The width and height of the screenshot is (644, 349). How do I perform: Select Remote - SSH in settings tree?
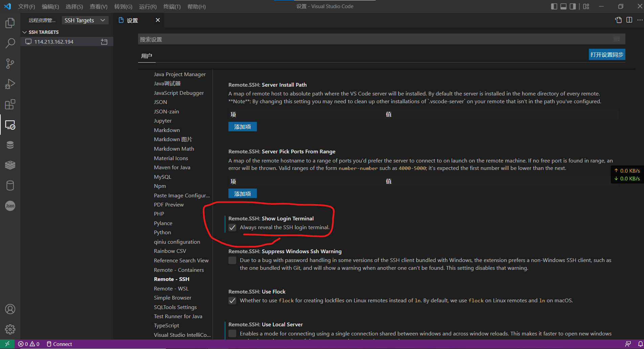point(172,279)
